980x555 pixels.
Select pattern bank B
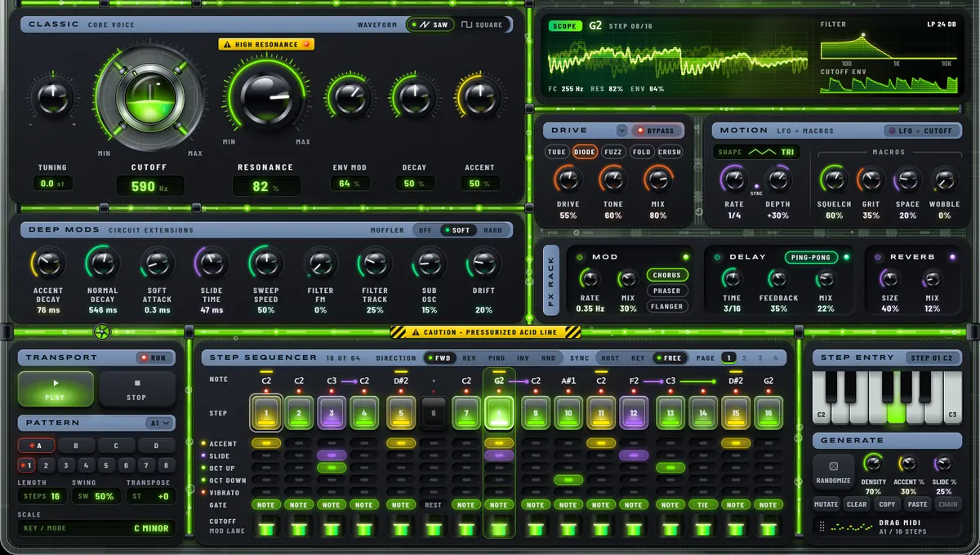point(77,446)
